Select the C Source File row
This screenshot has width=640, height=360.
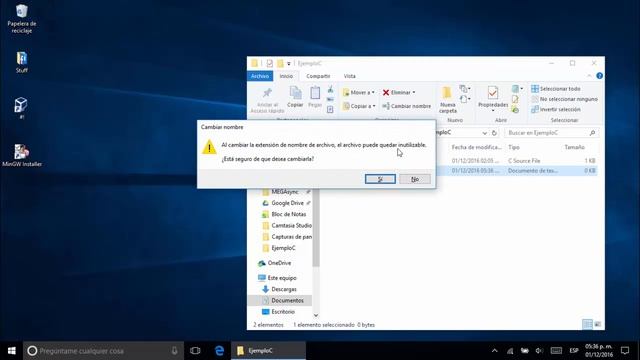(x=516, y=161)
